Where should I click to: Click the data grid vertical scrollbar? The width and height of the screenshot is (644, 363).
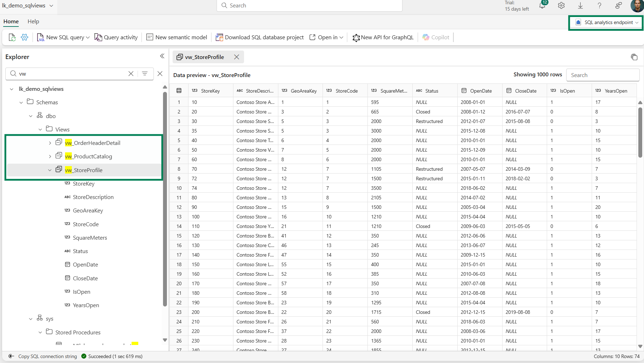(640, 132)
